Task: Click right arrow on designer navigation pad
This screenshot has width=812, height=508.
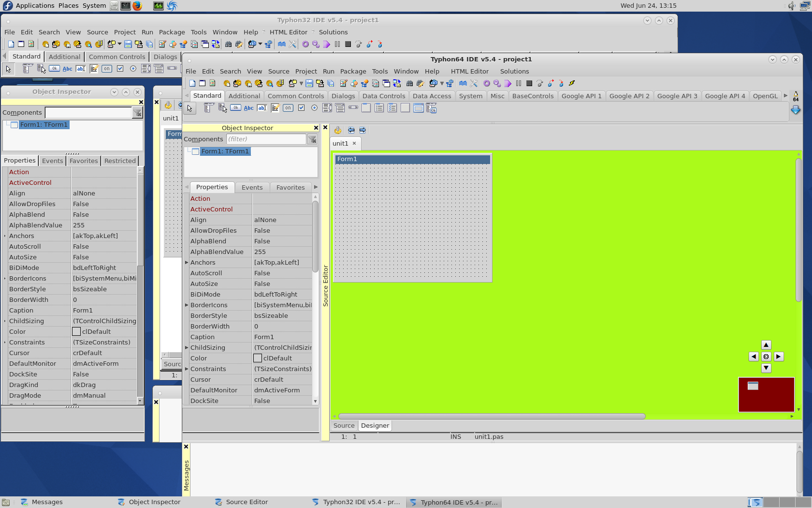Action: click(779, 357)
